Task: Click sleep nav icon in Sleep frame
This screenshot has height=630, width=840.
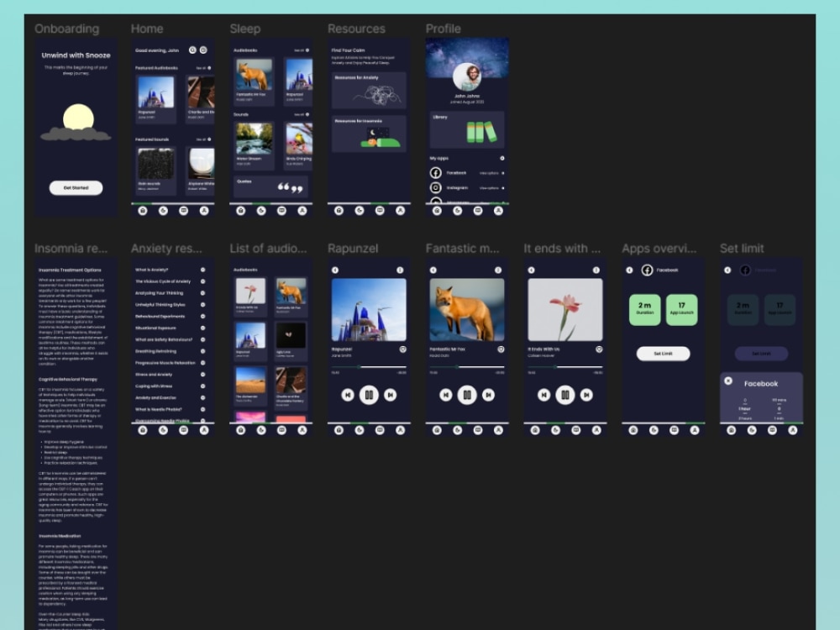Action: pos(261,211)
